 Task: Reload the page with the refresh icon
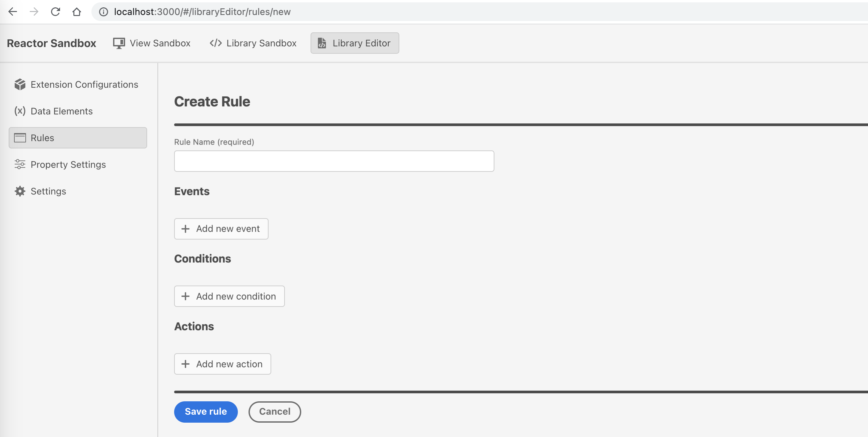56,11
